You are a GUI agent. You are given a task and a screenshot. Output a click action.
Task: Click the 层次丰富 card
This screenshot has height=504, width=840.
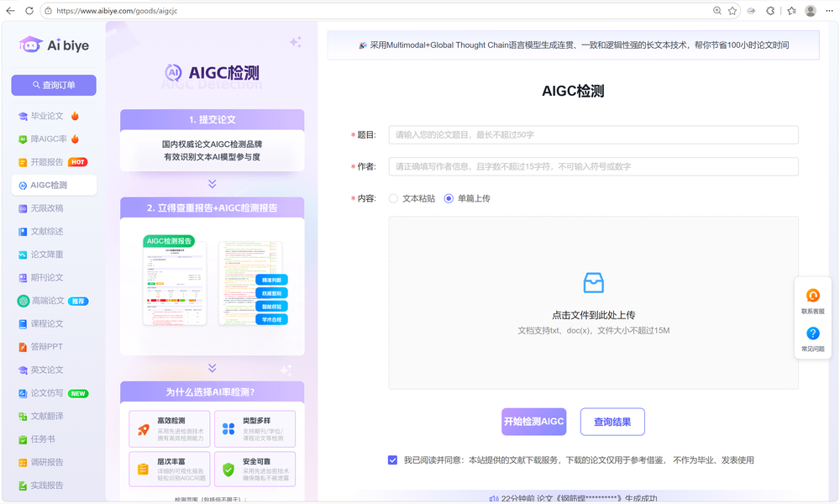click(x=170, y=470)
